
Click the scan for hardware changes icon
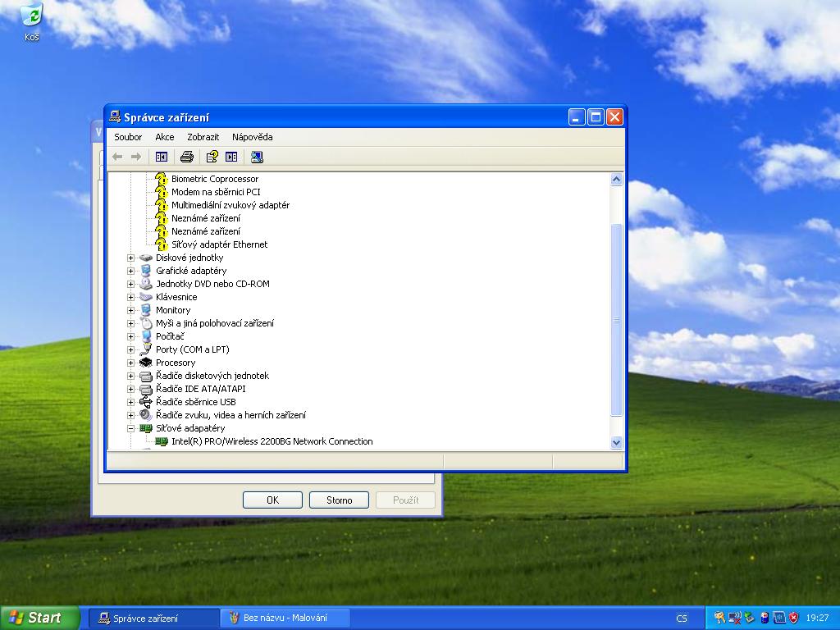point(257,157)
